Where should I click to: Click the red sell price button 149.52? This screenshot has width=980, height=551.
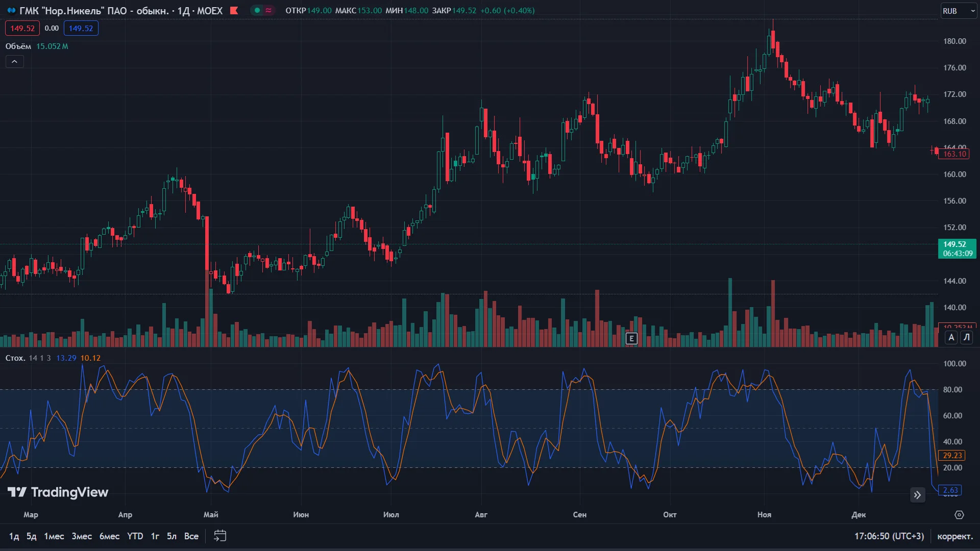tap(22, 29)
